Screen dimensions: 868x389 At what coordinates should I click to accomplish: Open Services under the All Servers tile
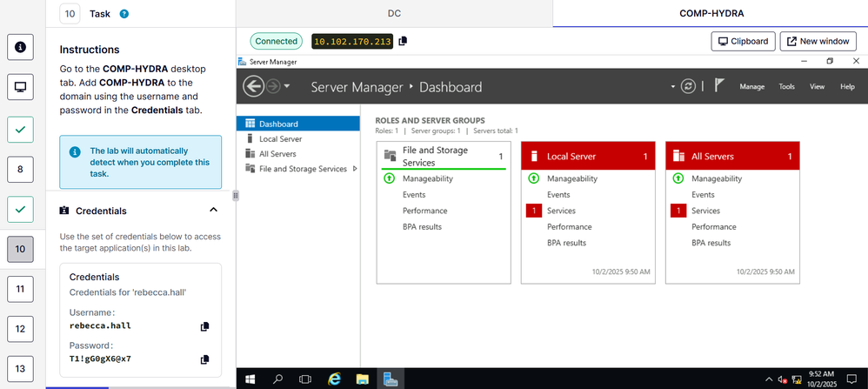coord(705,211)
